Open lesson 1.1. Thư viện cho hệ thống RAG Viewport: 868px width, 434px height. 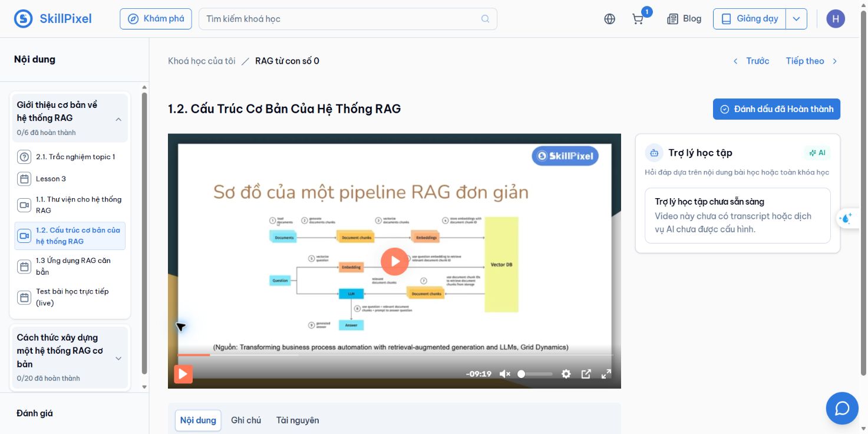[x=70, y=205]
